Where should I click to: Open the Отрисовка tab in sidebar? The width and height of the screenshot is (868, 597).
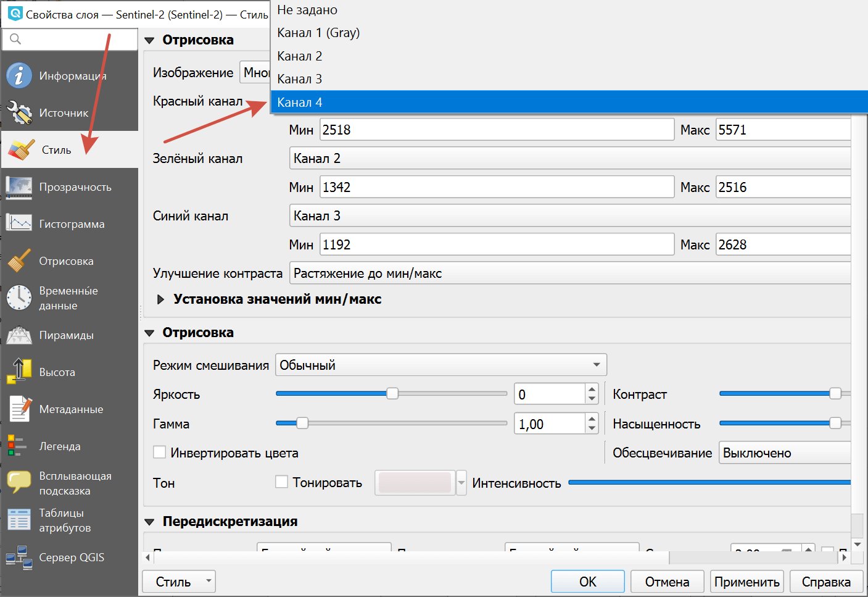(x=19, y=261)
